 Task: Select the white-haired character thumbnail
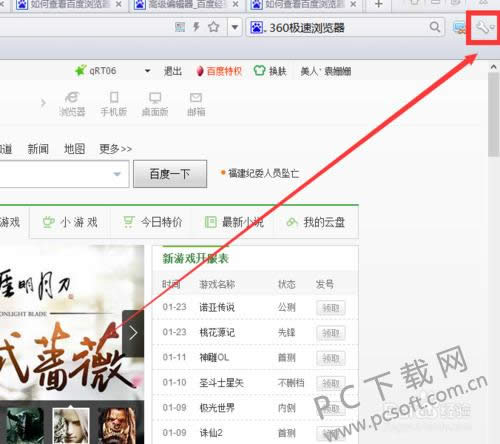tap(71, 426)
